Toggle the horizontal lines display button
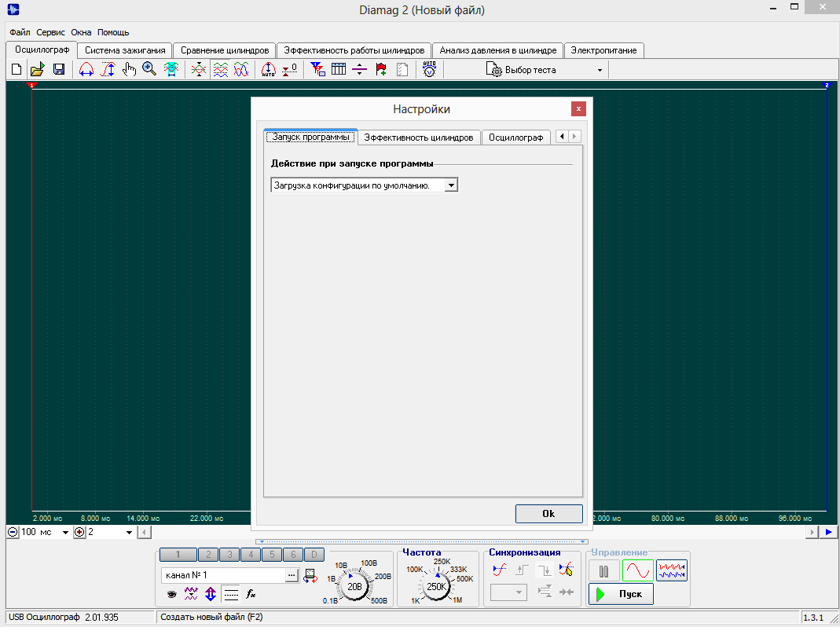840x627 pixels. point(231,593)
